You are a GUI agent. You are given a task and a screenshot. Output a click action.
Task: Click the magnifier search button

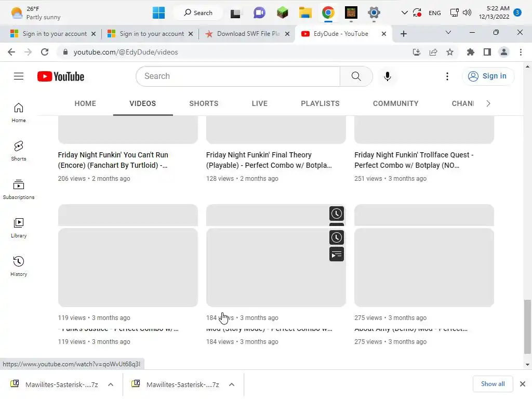pos(356,76)
